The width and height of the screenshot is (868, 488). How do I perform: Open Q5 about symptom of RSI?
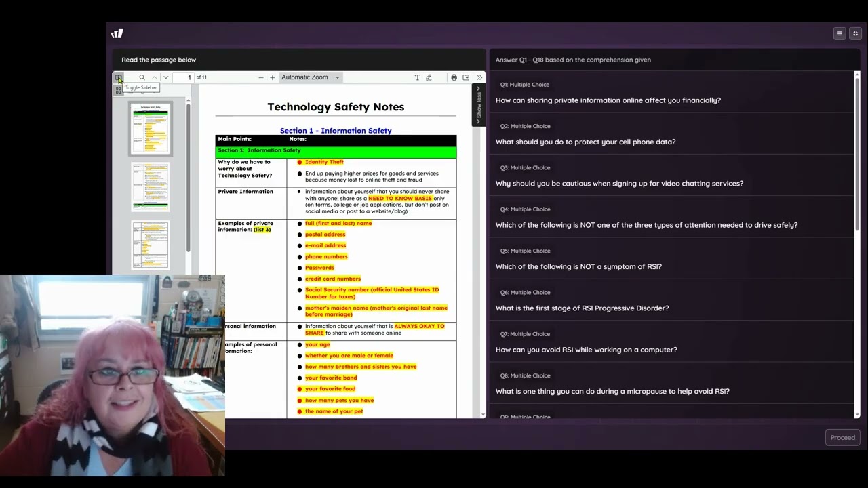pos(671,259)
